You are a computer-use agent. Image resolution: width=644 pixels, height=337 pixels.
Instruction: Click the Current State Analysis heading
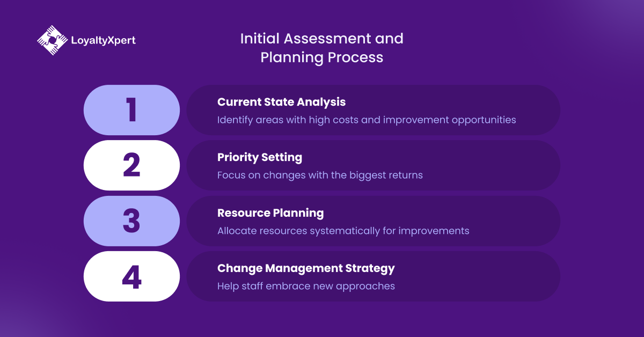click(x=281, y=102)
